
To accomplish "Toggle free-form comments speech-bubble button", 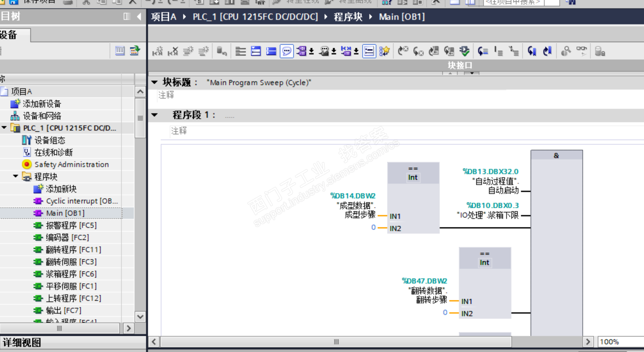I will pyautogui.click(x=287, y=52).
